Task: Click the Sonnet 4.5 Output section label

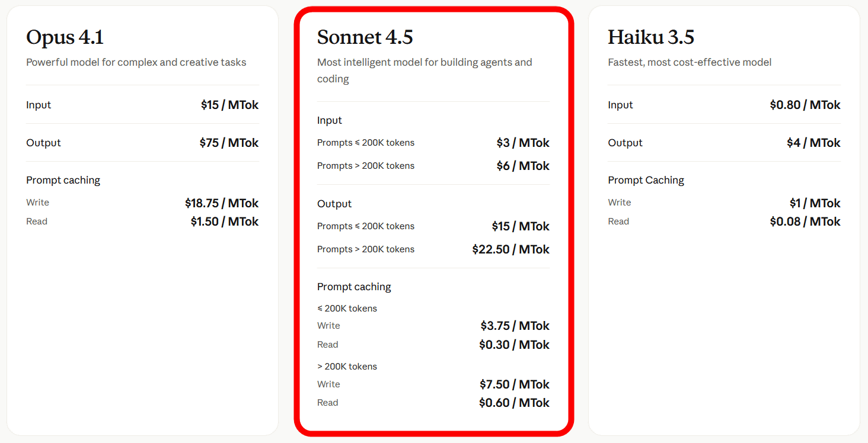Action: 334,204
